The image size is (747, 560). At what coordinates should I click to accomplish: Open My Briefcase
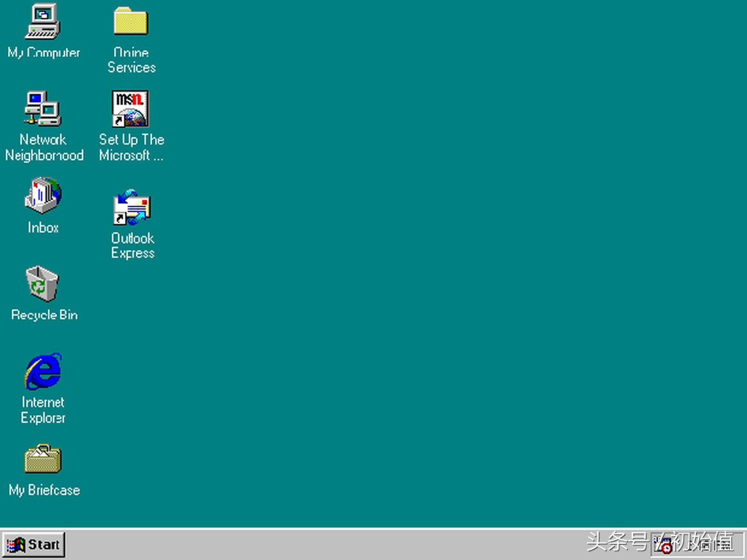(x=43, y=458)
